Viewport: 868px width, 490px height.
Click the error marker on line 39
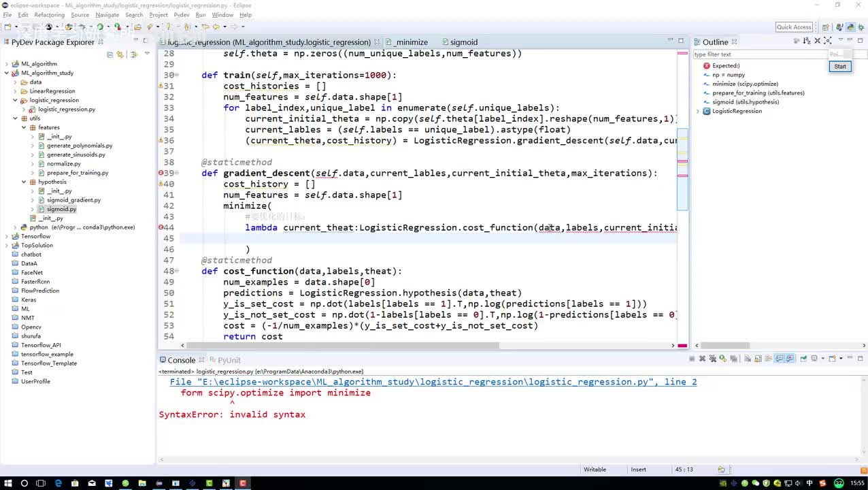pyautogui.click(x=161, y=173)
